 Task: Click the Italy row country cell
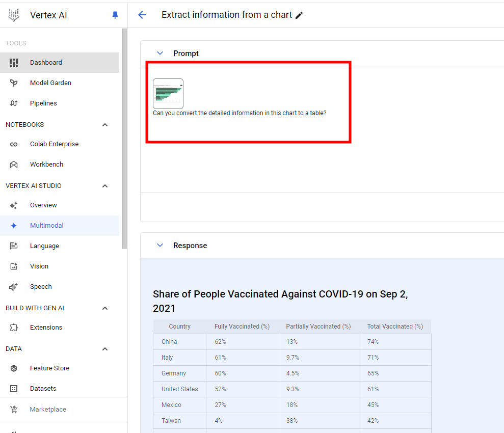pyautogui.click(x=180, y=358)
